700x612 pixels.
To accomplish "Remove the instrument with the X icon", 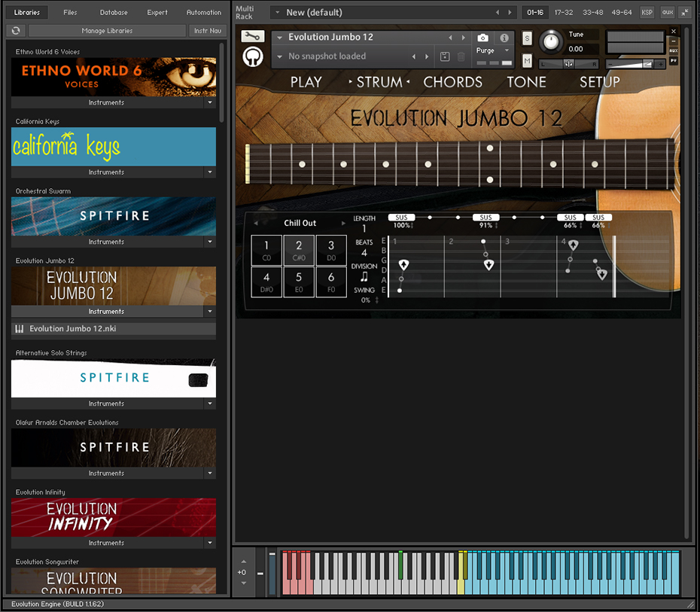I will [x=674, y=32].
